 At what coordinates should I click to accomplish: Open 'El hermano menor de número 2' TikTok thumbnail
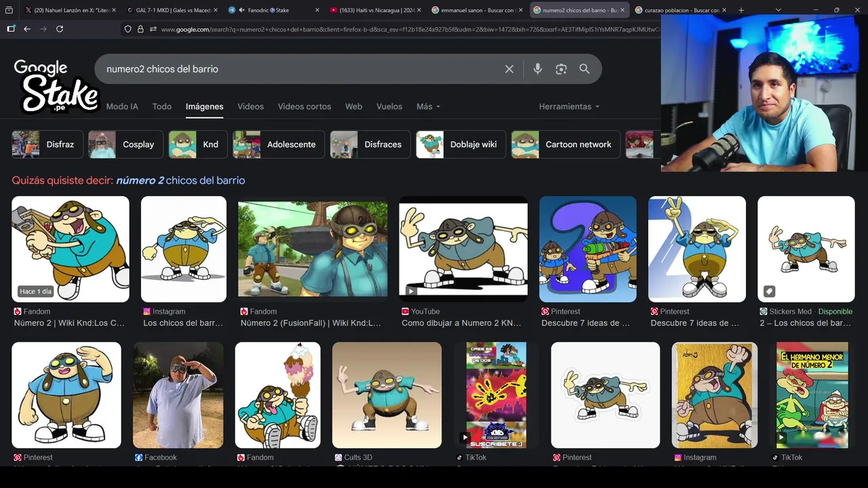[813, 395]
